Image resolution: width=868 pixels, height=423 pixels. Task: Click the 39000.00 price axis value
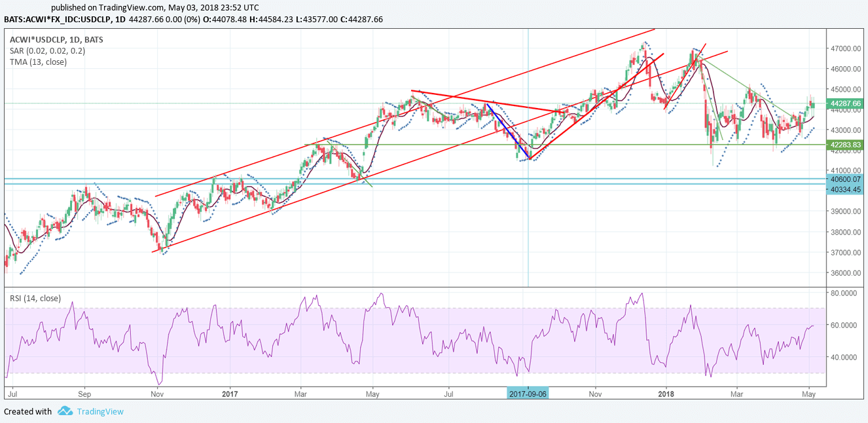[x=845, y=211]
